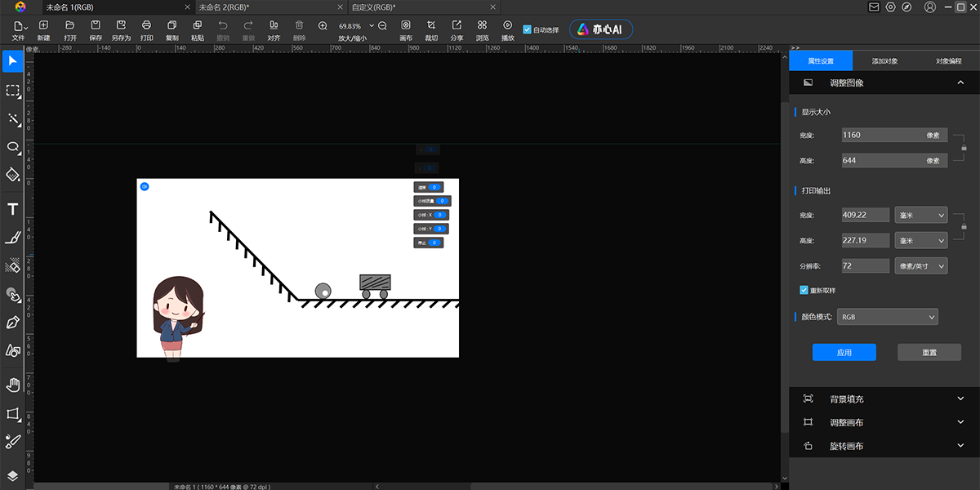Click the zoom out magnifier icon
Screen dimensions: 980x490
point(382,26)
